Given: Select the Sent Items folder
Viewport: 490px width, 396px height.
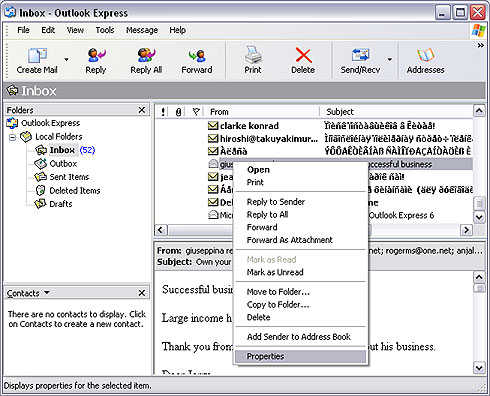Looking at the screenshot, I should tap(69, 177).
